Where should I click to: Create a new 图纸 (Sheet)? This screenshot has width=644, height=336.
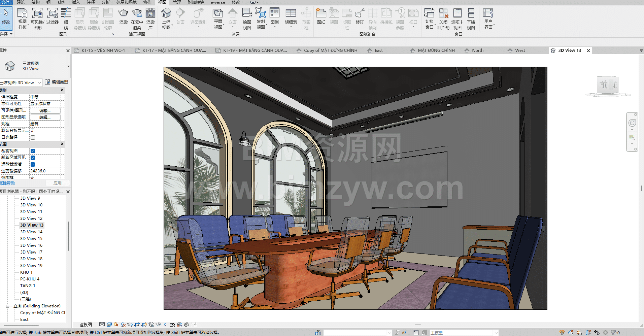click(x=321, y=16)
